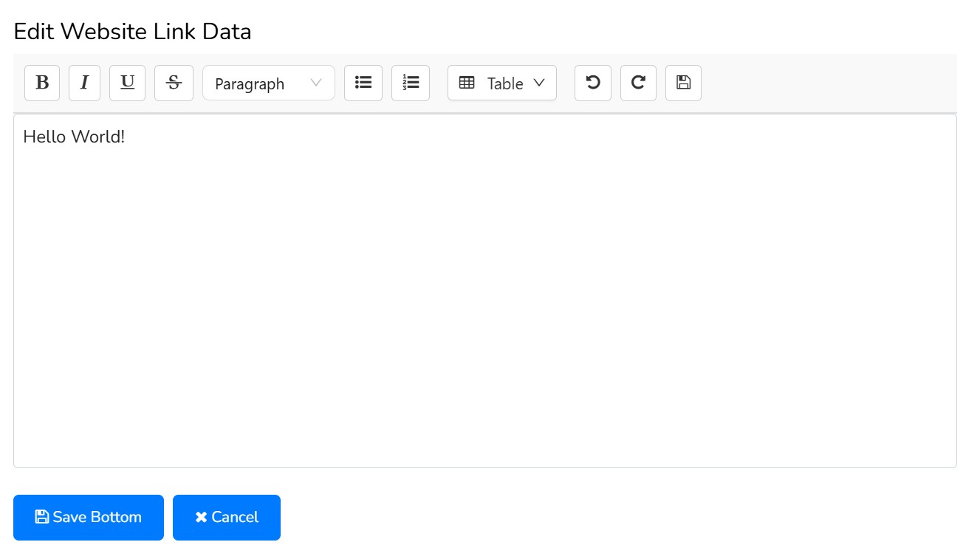Viewport: 980px width, 559px height.
Task: Click the disk icon inside Save Bottom
Action: (42, 517)
